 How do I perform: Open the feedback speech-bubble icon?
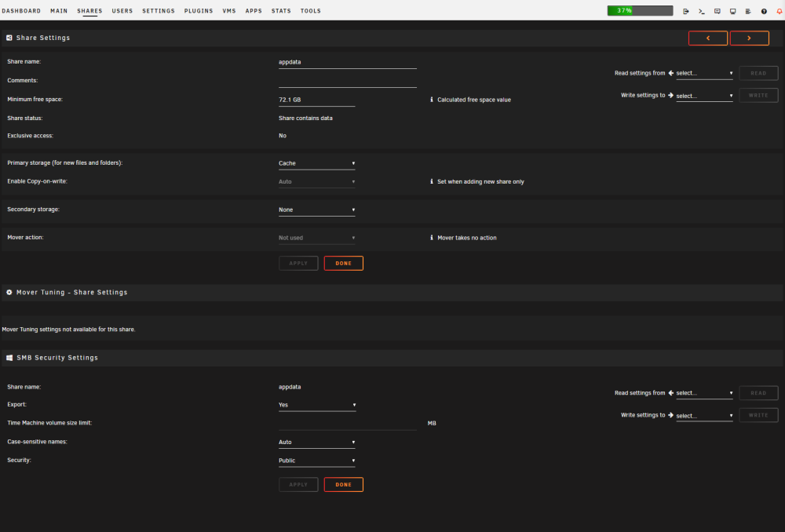click(x=717, y=11)
